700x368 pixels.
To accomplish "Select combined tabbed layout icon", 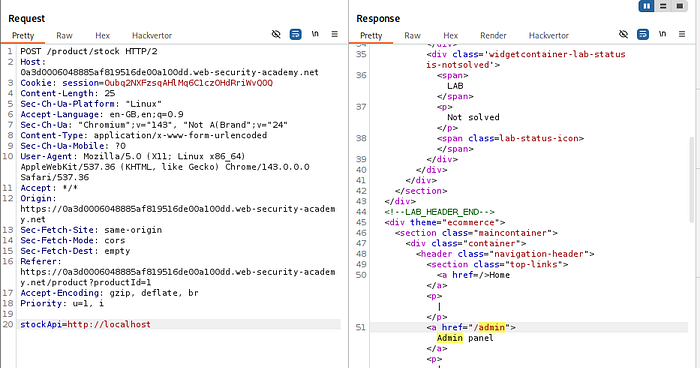I will click(x=679, y=6).
